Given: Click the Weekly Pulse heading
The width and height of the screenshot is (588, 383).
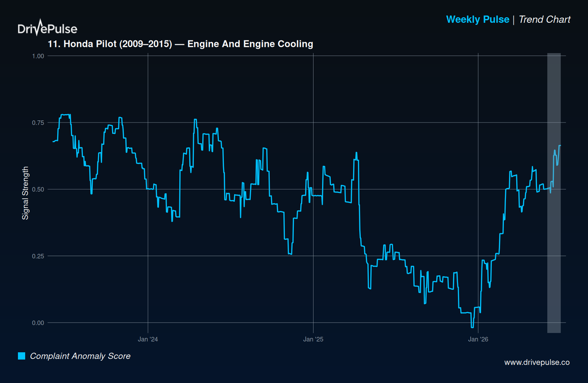Looking at the screenshot, I should pyautogui.click(x=478, y=19).
